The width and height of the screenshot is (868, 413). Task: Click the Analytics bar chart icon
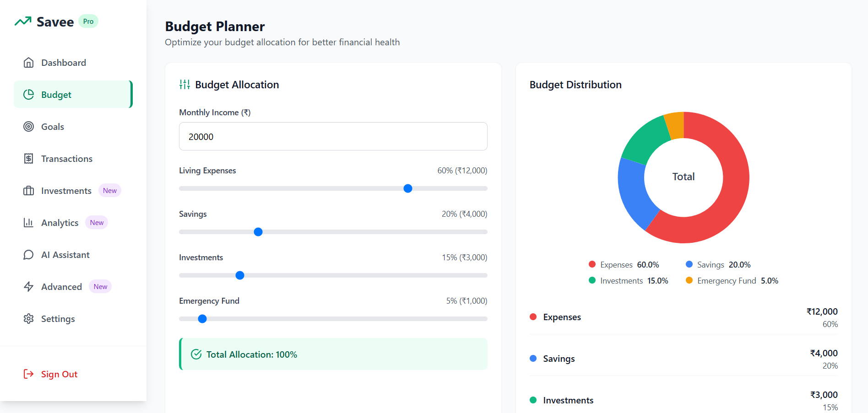(28, 223)
